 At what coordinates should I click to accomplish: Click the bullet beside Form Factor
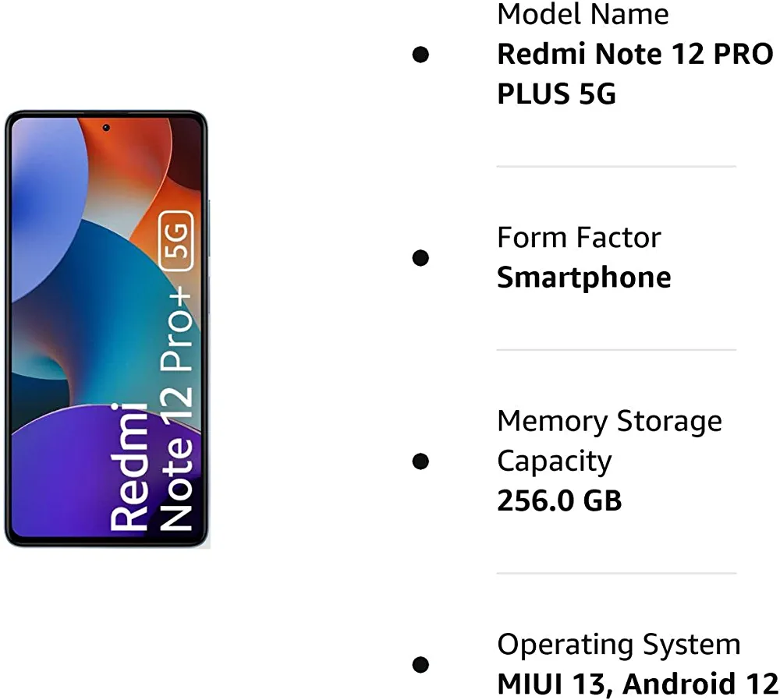click(421, 257)
